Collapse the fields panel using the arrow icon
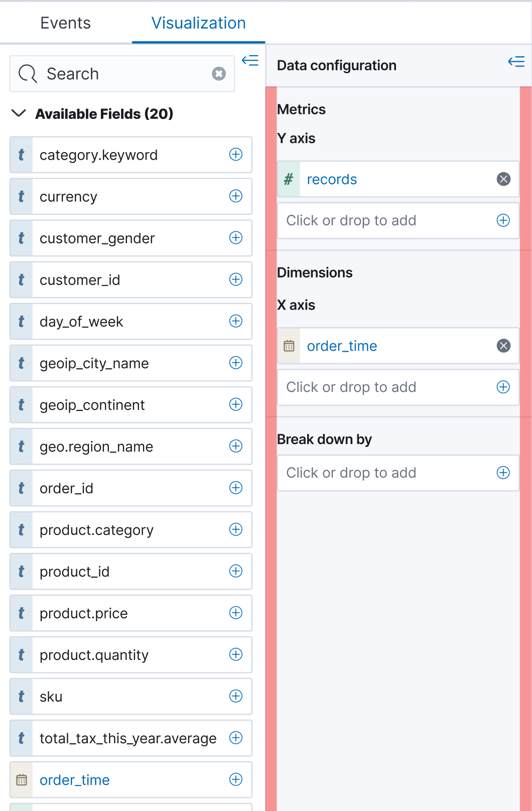The height and width of the screenshot is (811, 532). pos(250,60)
